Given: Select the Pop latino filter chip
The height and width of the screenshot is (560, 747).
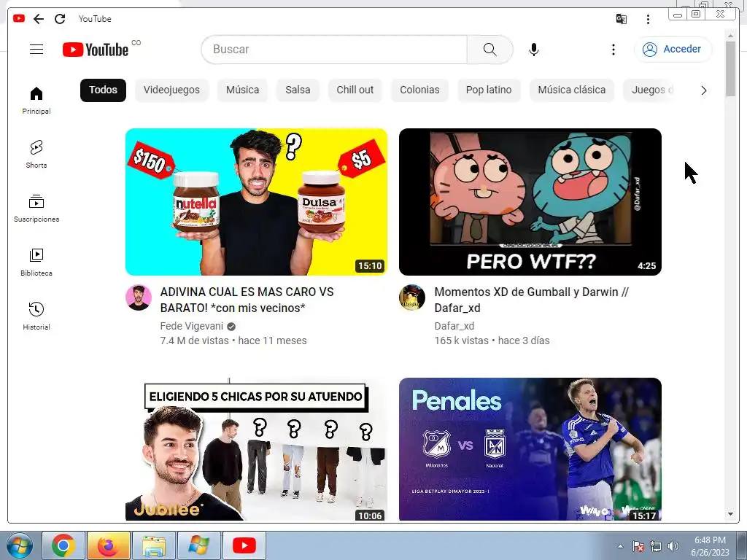Looking at the screenshot, I should [489, 90].
